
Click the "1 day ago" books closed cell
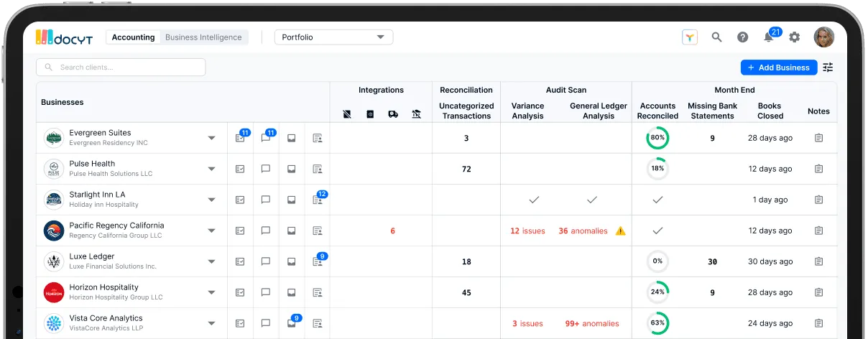pyautogui.click(x=770, y=200)
